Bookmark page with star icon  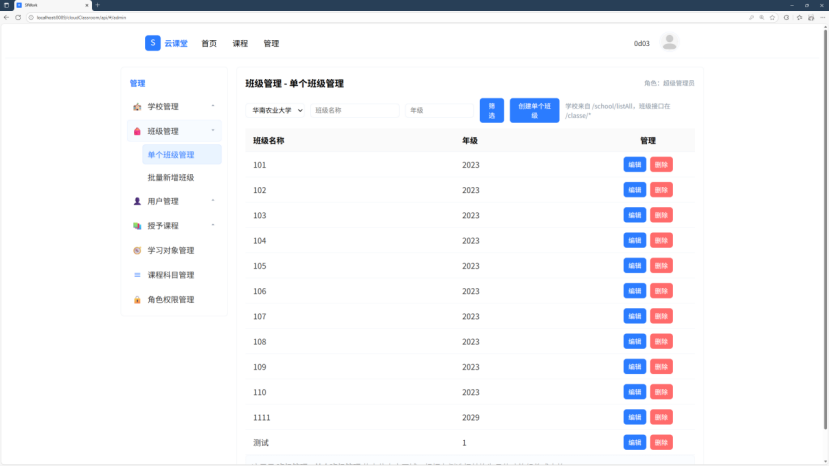pos(772,17)
